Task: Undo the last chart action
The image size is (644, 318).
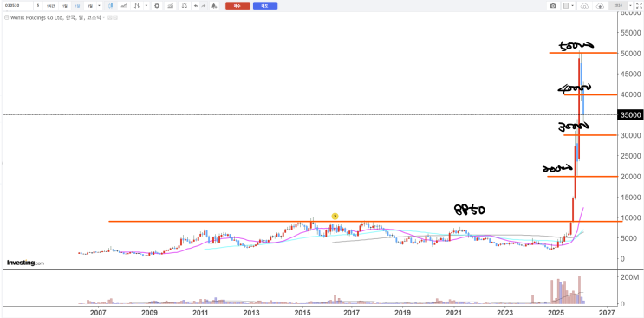Action: point(196,6)
